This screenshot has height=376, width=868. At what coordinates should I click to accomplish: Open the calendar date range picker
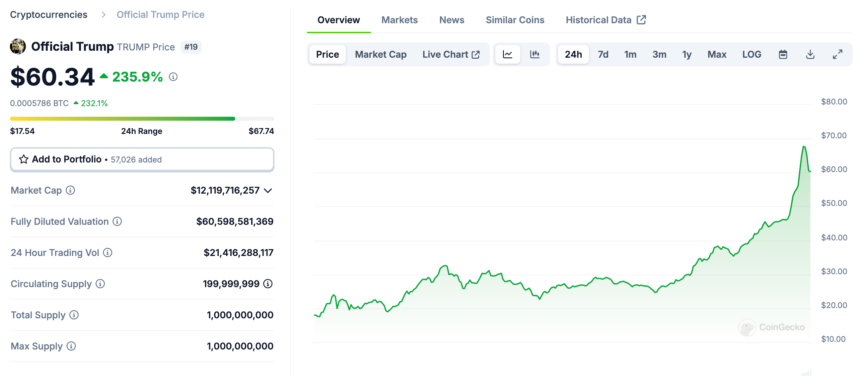pyautogui.click(x=783, y=54)
